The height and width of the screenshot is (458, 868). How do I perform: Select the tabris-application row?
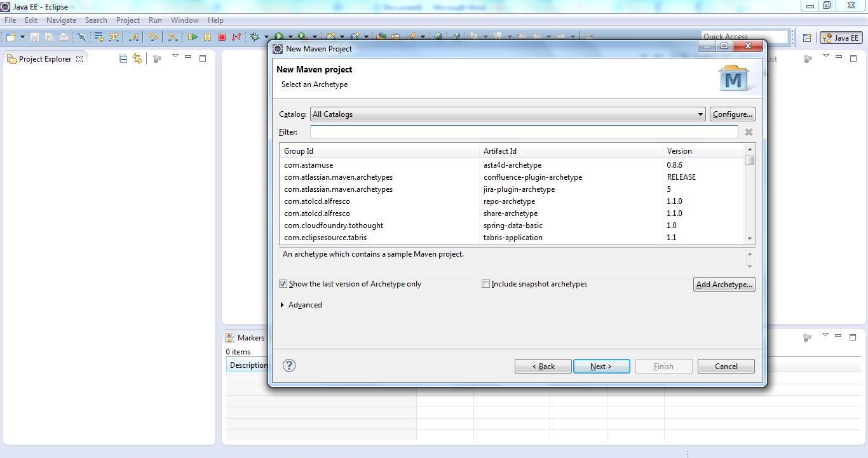pos(512,238)
